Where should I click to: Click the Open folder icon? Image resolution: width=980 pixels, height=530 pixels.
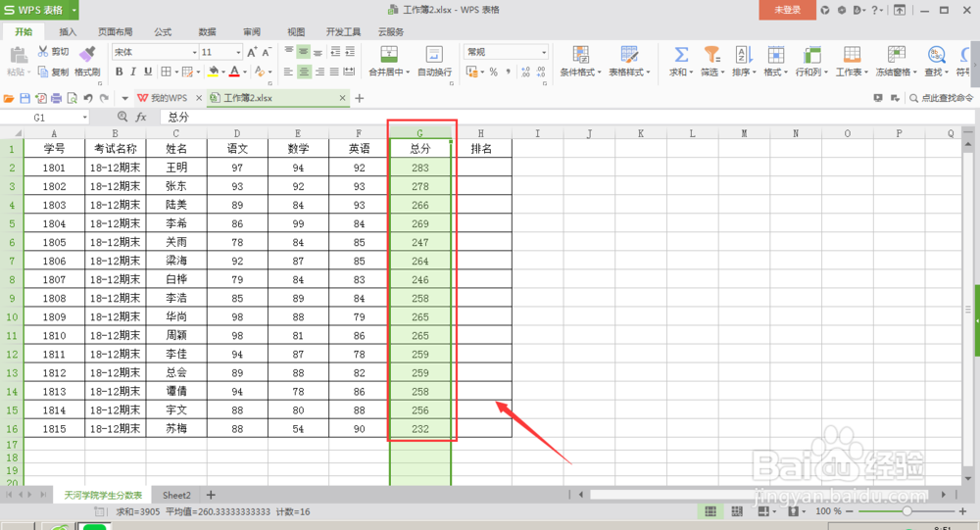(x=9, y=98)
